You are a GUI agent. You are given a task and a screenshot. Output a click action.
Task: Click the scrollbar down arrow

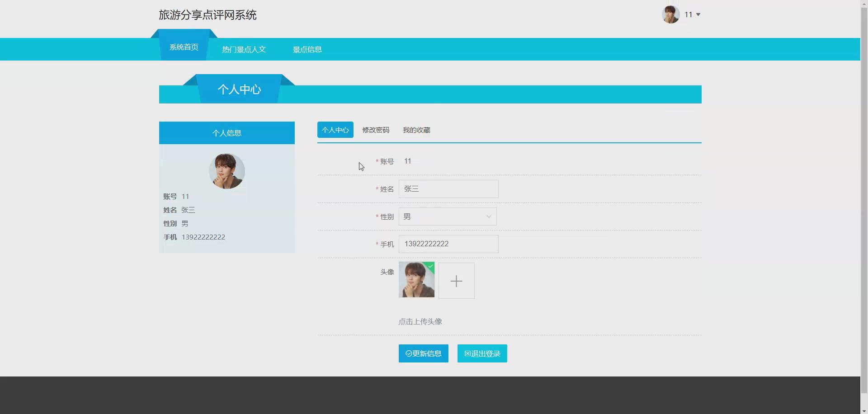(864, 411)
